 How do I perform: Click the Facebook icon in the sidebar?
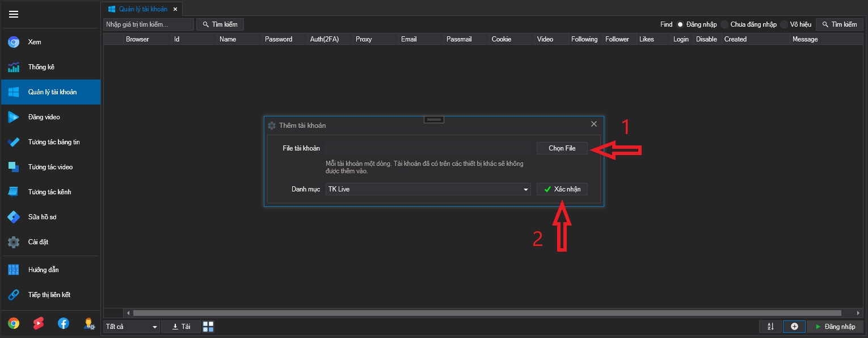pos(64,323)
